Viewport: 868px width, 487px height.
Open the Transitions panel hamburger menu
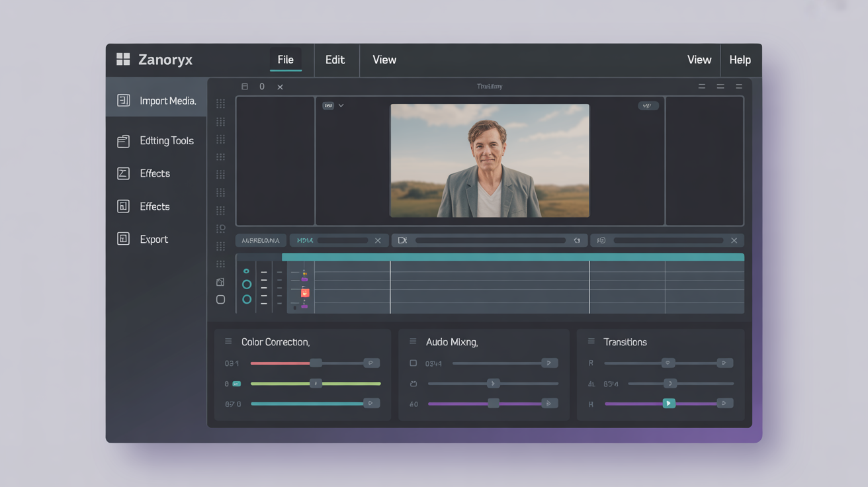[x=591, y=341]
